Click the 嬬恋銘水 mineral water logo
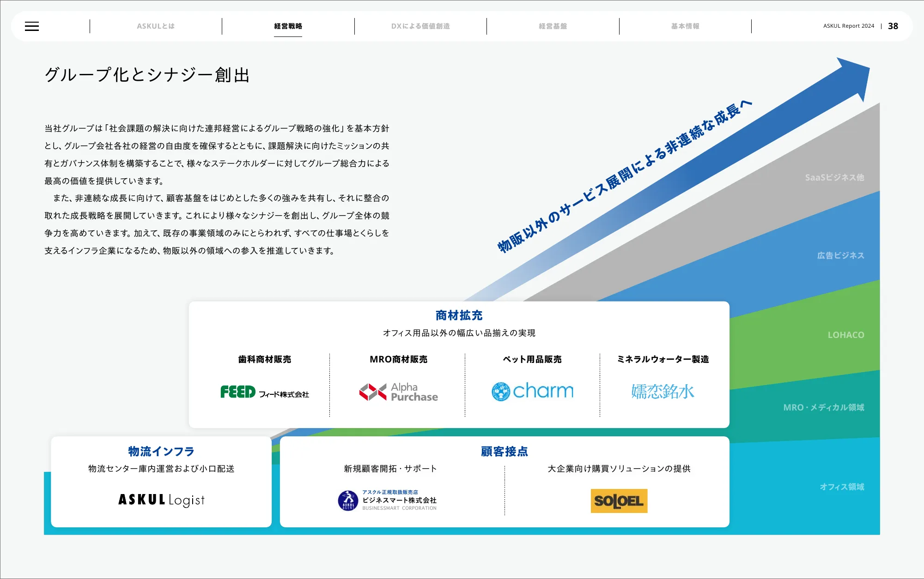This screenshot has height=579, width=924. coord(663,392)
